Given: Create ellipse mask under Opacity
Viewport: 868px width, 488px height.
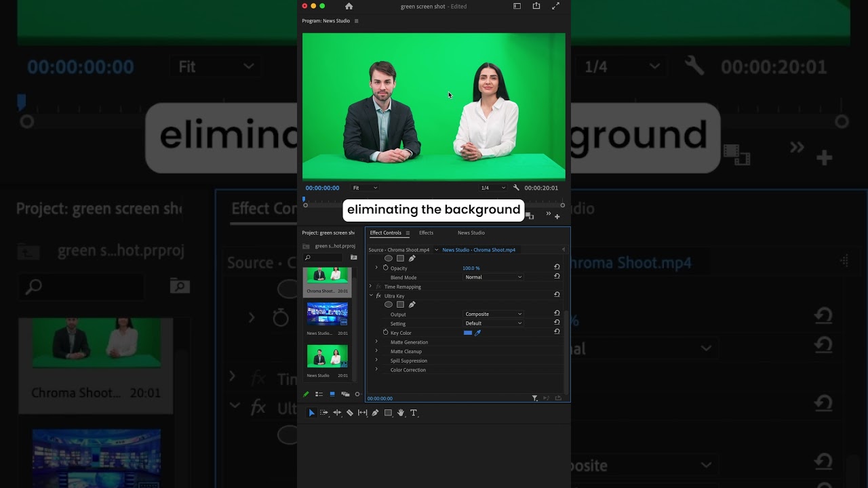Looking at the screenshot, I should [389, 258].
